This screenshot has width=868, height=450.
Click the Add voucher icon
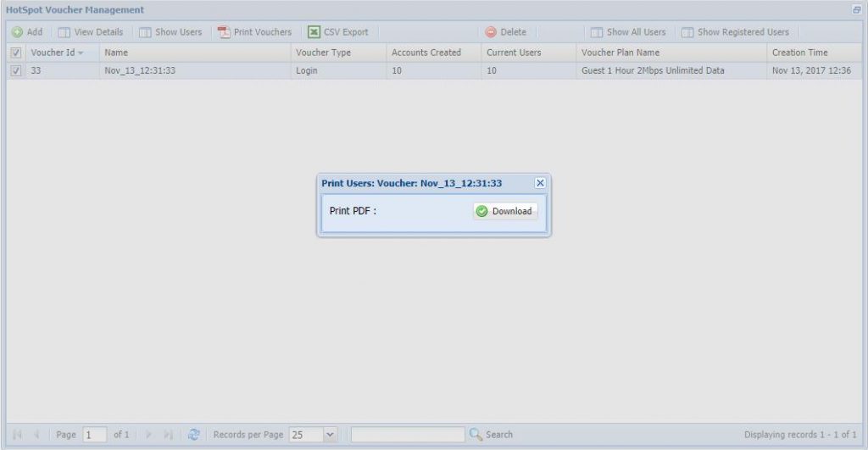[x=17, y=32]
